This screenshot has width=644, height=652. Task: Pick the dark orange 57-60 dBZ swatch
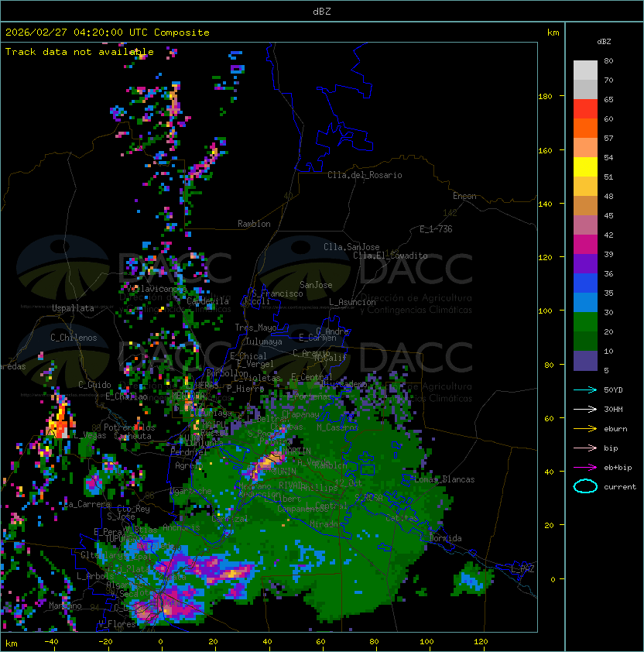(585, 128)
